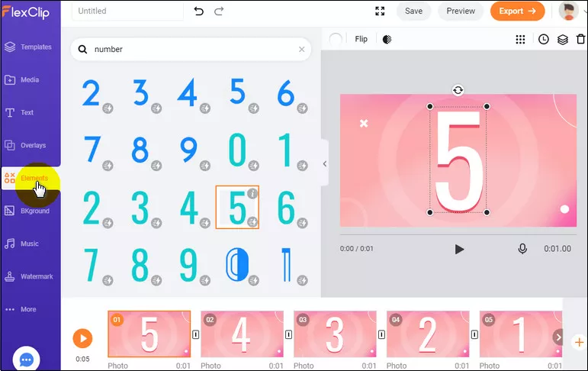Select the highlighted teal number 5 element
588x371 pixels.
tap(237, 208)
